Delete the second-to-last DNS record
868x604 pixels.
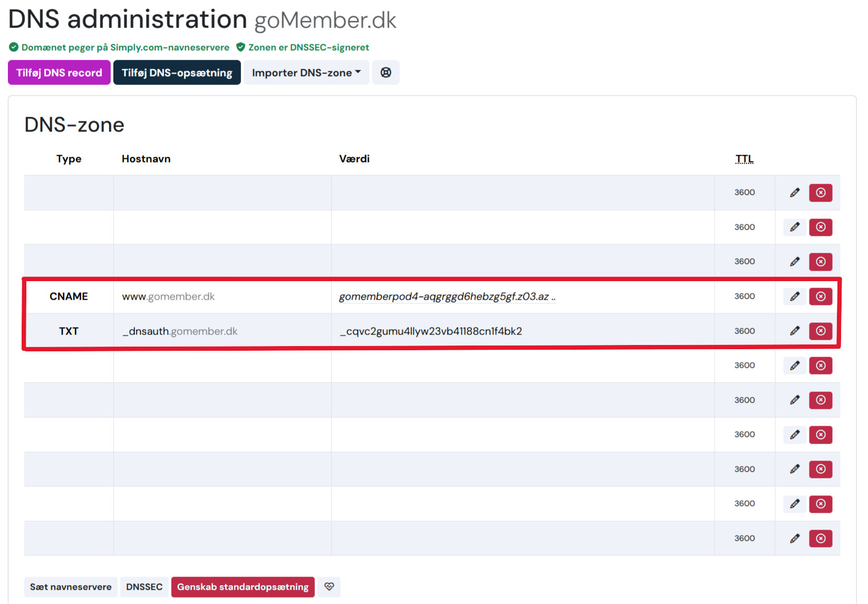pos(821,504)
